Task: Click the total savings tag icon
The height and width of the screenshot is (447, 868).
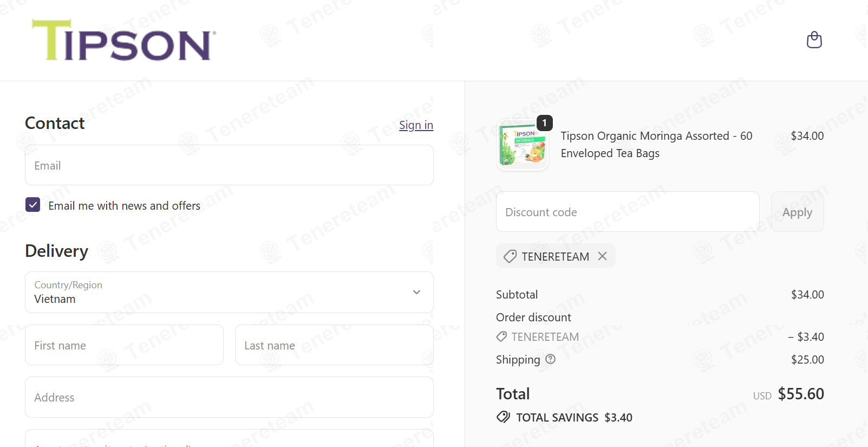Action: [x=503, y=417]
